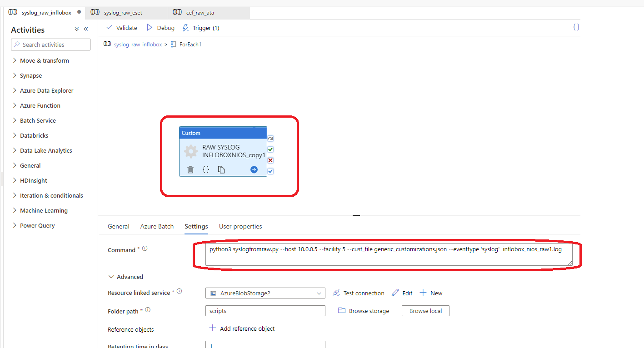Collapse the Activities panel
The height and width of the screenshot is (348, 644).
pyautogui.click(x=85, y=29)
